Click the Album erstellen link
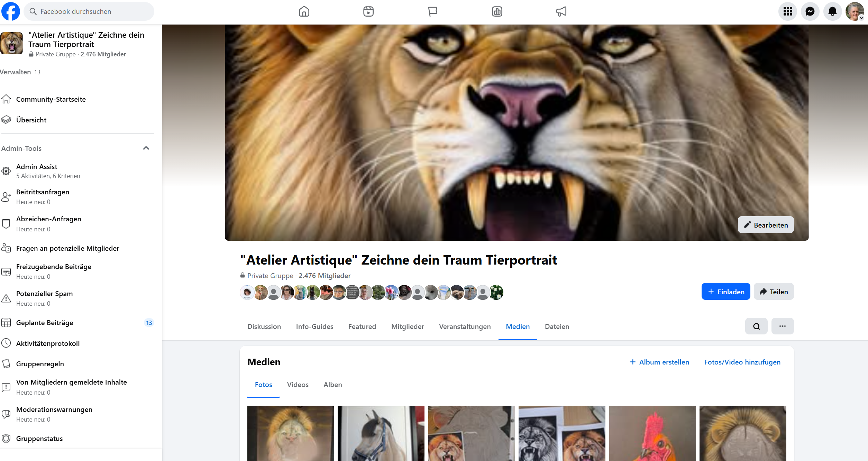868x461 pixels. (x=659, y=362)
